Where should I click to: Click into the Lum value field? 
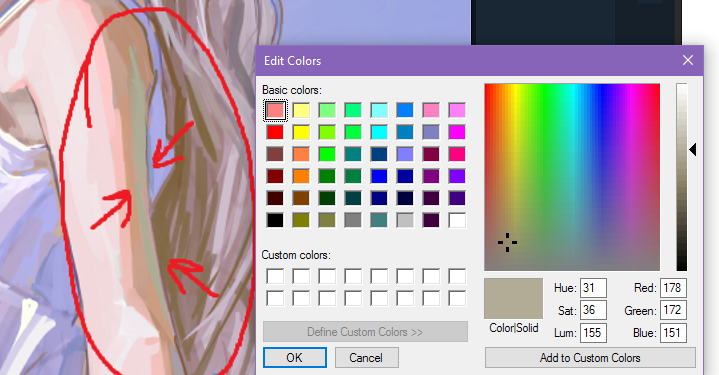pos(593,333)
